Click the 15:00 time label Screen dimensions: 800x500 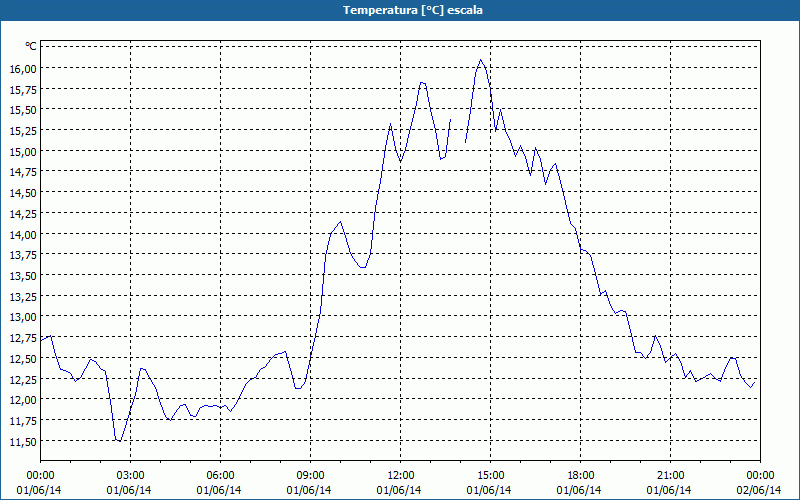coord(490,476)
